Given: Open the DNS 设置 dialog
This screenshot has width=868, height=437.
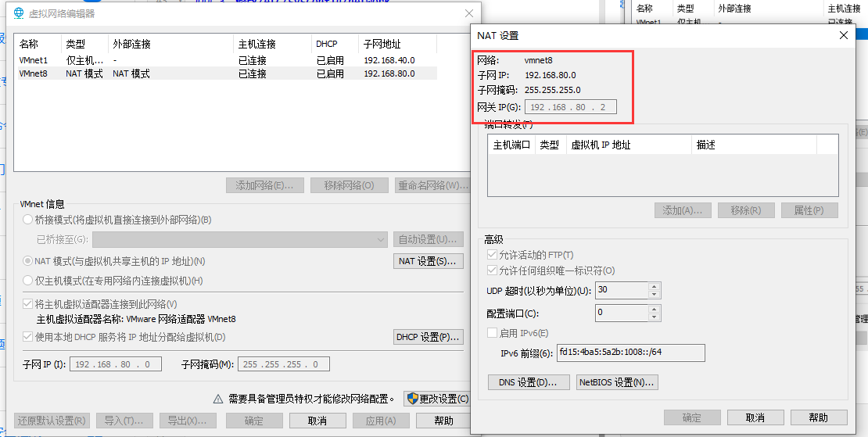Looking at the screenshot, I should pyautogui.click(x=528, y=382).
